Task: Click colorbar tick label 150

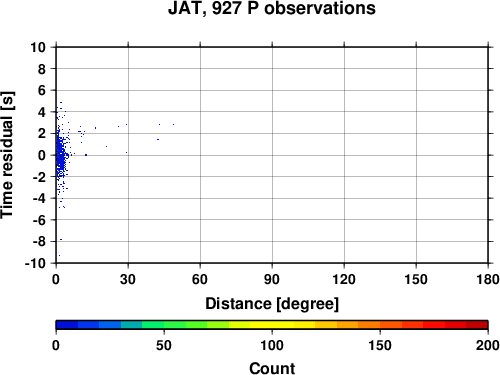Action: 380,345
